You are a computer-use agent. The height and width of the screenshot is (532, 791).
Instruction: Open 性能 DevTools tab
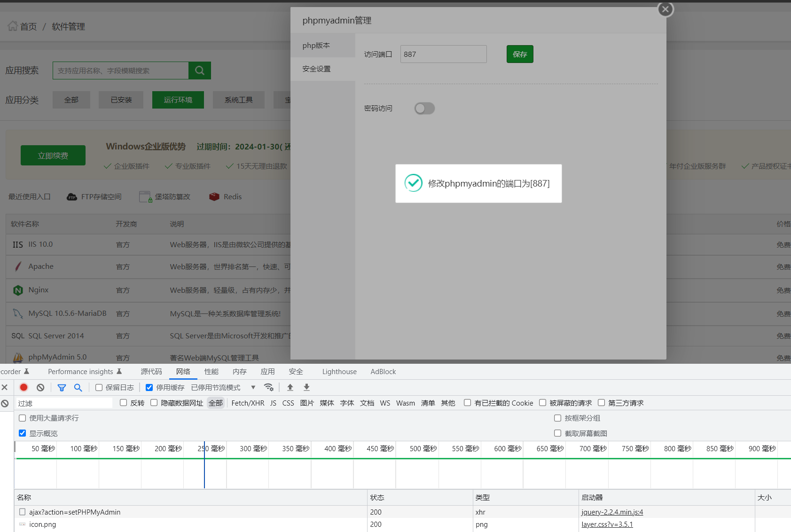tap(211, 371)
